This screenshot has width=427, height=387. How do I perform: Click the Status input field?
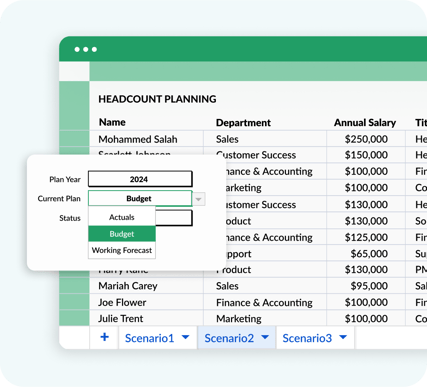174,218
